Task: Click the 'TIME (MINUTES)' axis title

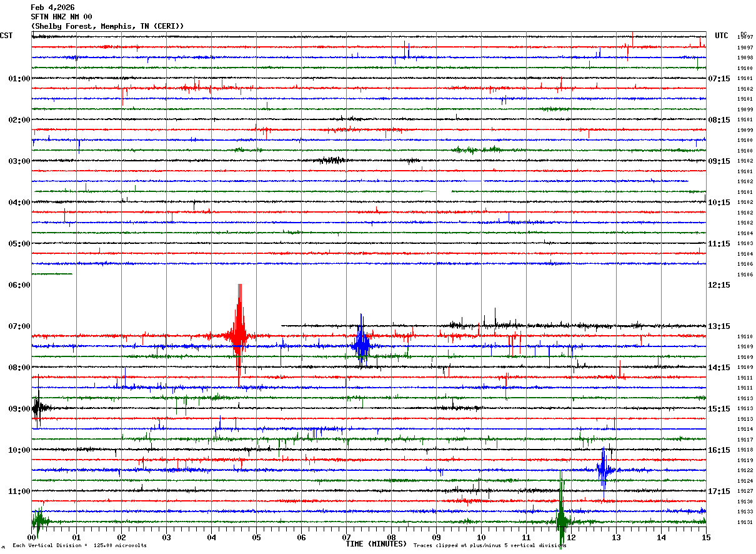Action: coord(376,544)
